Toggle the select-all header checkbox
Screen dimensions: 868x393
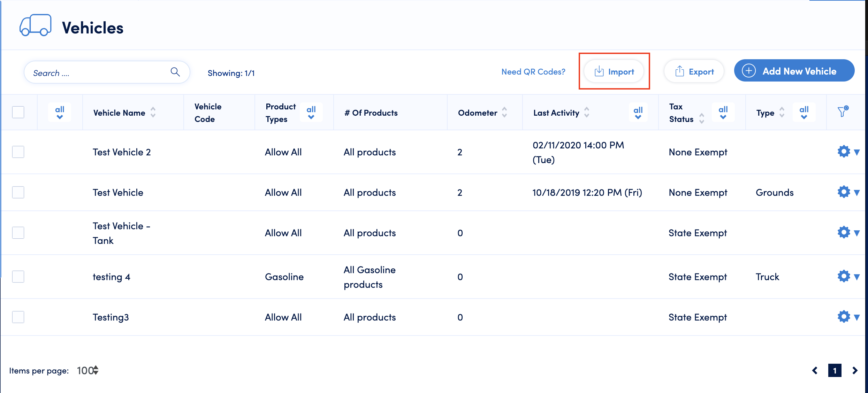(x=18, y=112)
